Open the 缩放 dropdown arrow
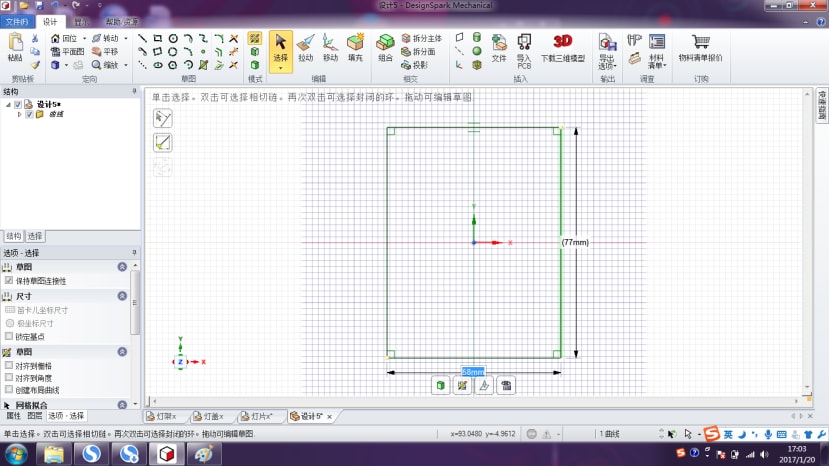Image resolution: width=829 pixels, height=466 pixels. click(x=126, y=65)
